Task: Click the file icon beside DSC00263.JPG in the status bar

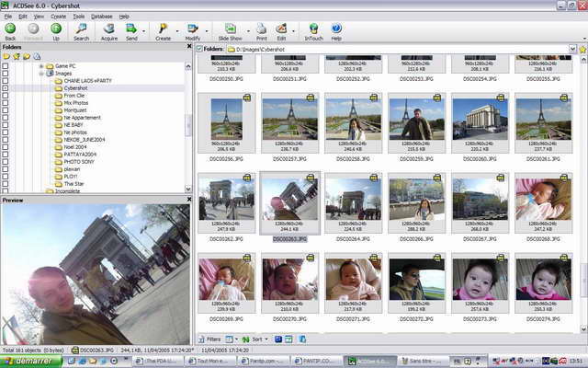Action: tap(75, 351)
